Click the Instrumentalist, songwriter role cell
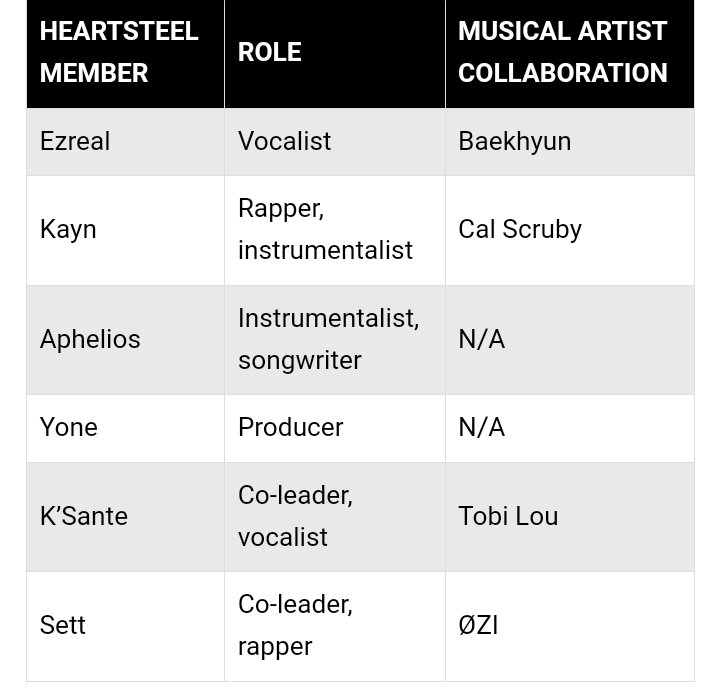Screen dimensions: 718x694 pos(328,339)
